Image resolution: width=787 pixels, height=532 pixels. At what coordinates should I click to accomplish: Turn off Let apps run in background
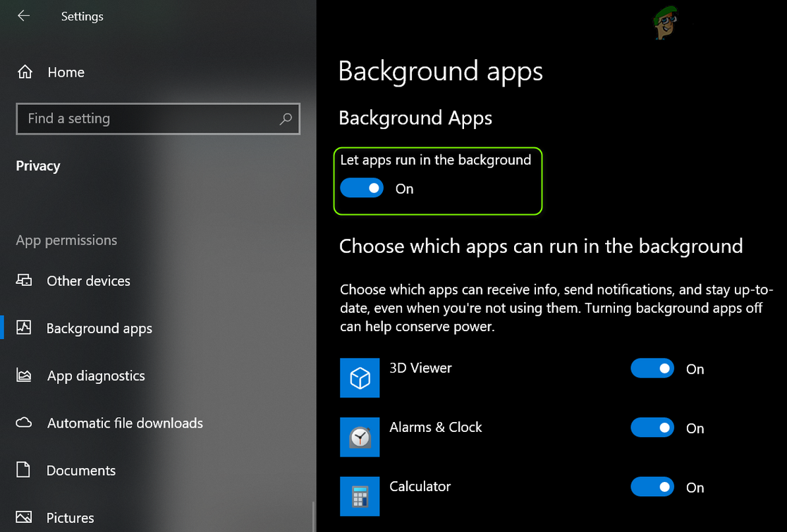[361, 188]
